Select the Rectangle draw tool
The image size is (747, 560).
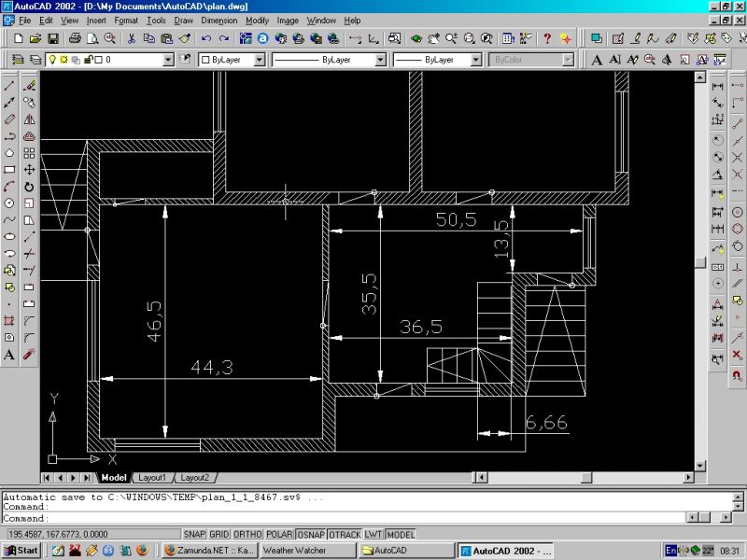9,169
